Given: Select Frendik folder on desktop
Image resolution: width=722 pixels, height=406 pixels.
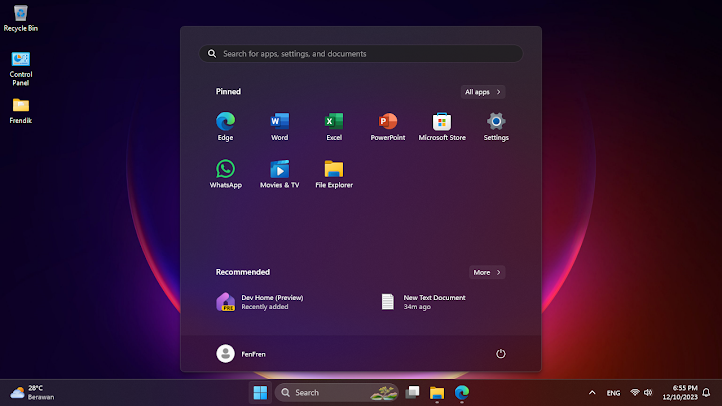Looking at the screenshot, I should pos(21,111).
